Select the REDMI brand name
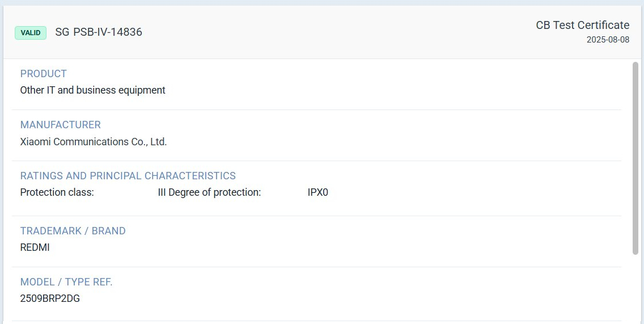Image resolution: width=644 pixels, height=324 pixels. (35, 247)
